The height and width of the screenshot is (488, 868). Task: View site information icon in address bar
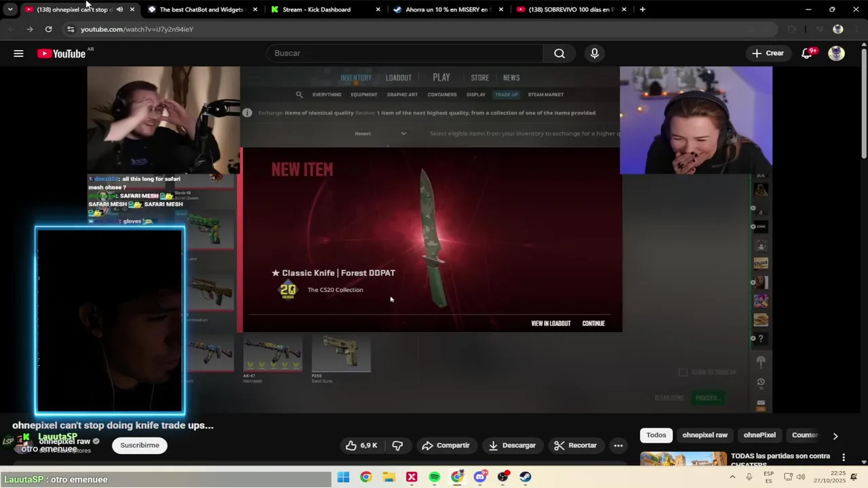click(71, 29)
